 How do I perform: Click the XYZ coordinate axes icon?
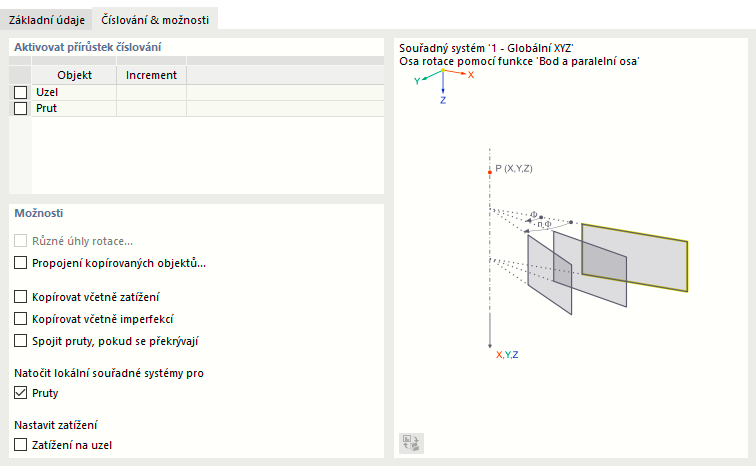point(443,81)
